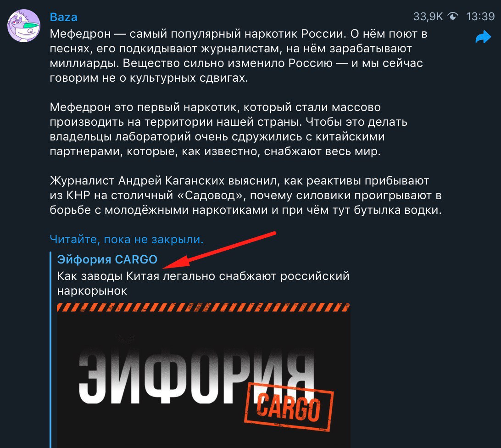
Task: Click the red annotation arrow
Action: pyautogui.click(x=219, y=249)
